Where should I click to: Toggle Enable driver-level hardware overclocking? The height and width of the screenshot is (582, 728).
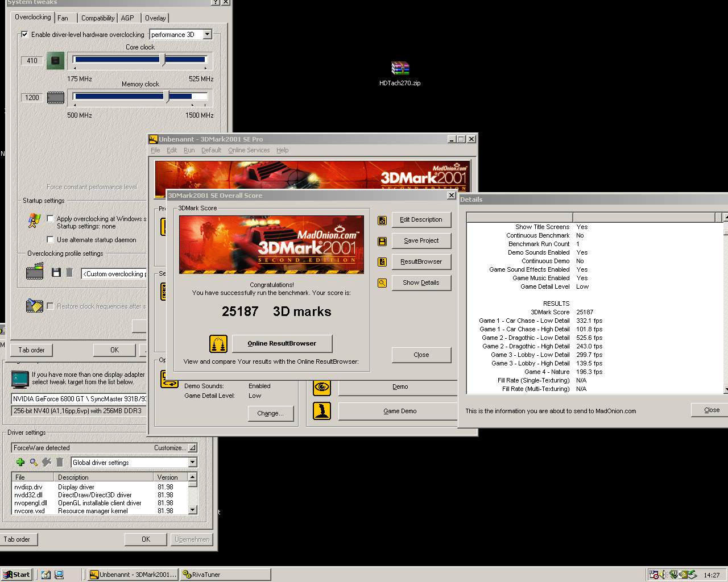(24, 35)
